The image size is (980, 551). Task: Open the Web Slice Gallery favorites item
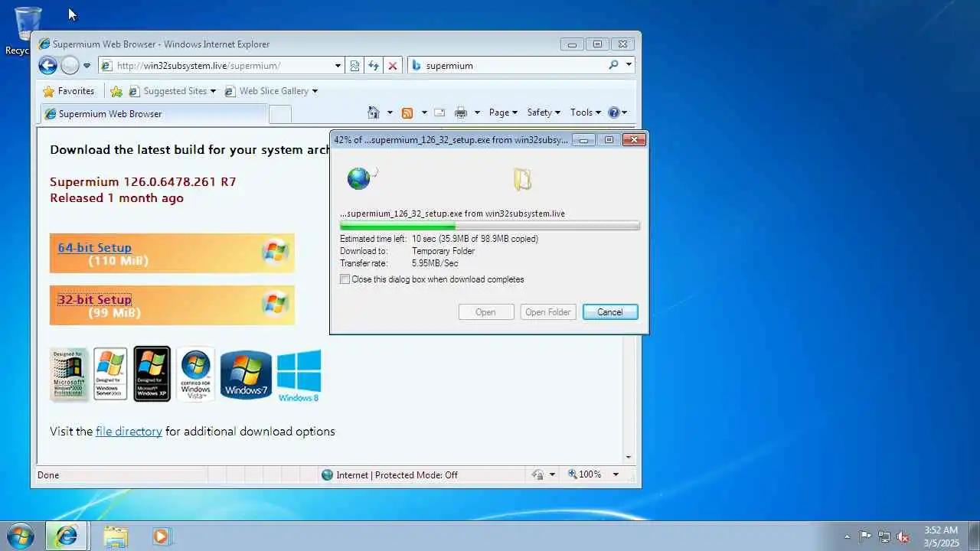click(x=271, y=91)
